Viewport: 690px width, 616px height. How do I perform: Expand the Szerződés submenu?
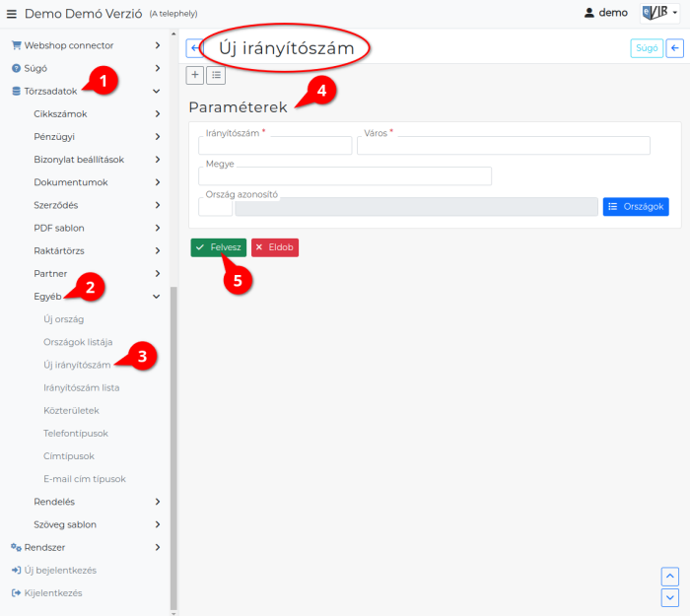tap(158, 205)
